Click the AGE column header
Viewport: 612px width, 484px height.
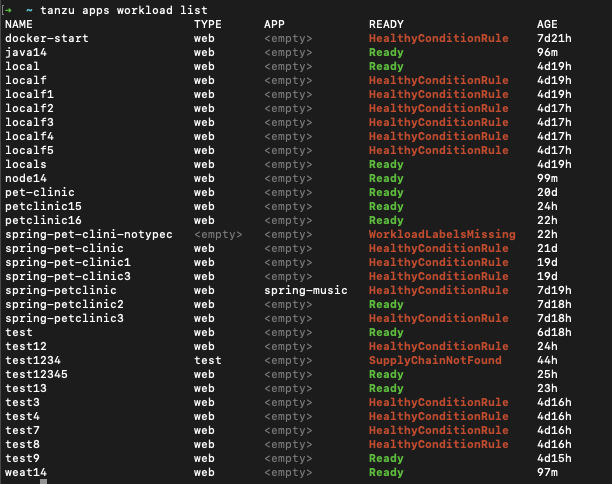pos(547,24)
